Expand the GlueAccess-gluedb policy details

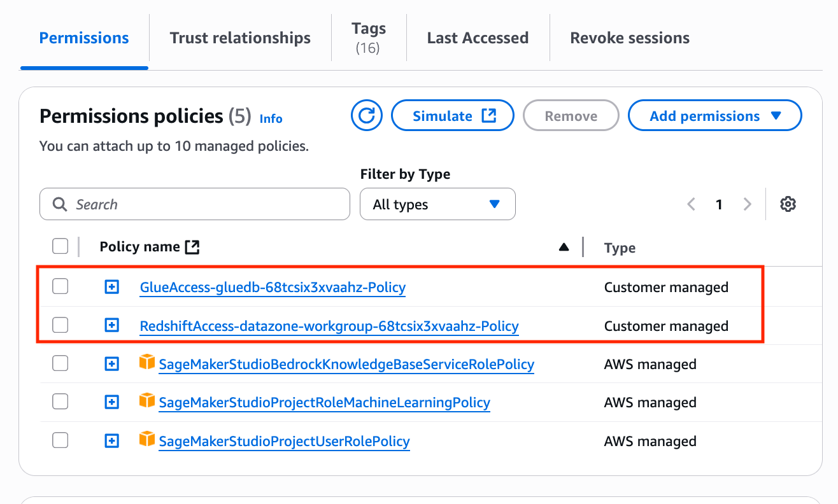(x=111, y=288)
